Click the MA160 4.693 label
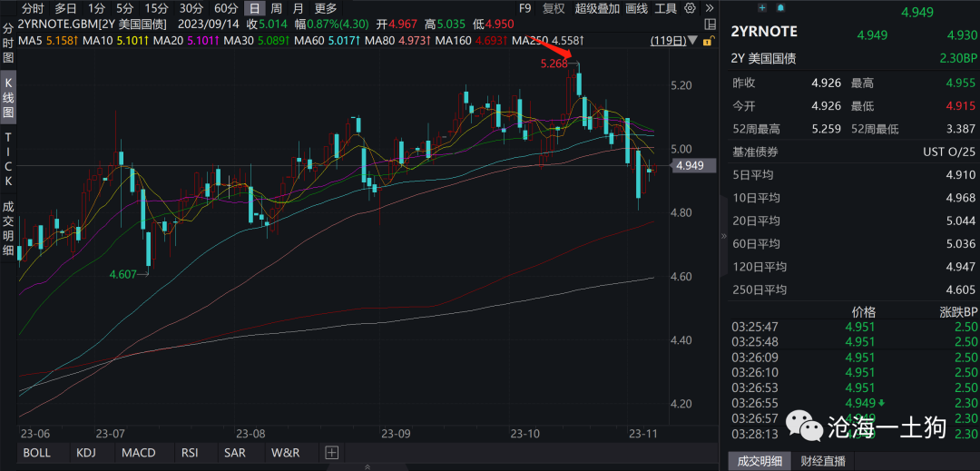 click(473, 41)
